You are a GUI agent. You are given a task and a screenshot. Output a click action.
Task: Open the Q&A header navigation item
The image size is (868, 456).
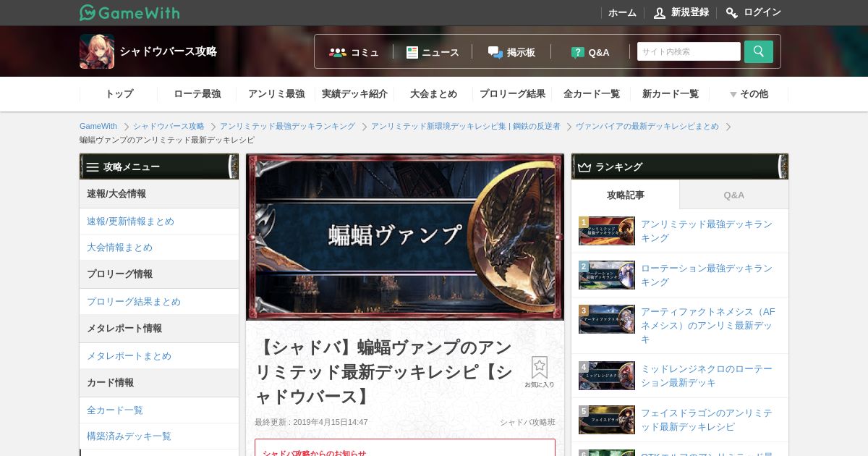[590, 52]
